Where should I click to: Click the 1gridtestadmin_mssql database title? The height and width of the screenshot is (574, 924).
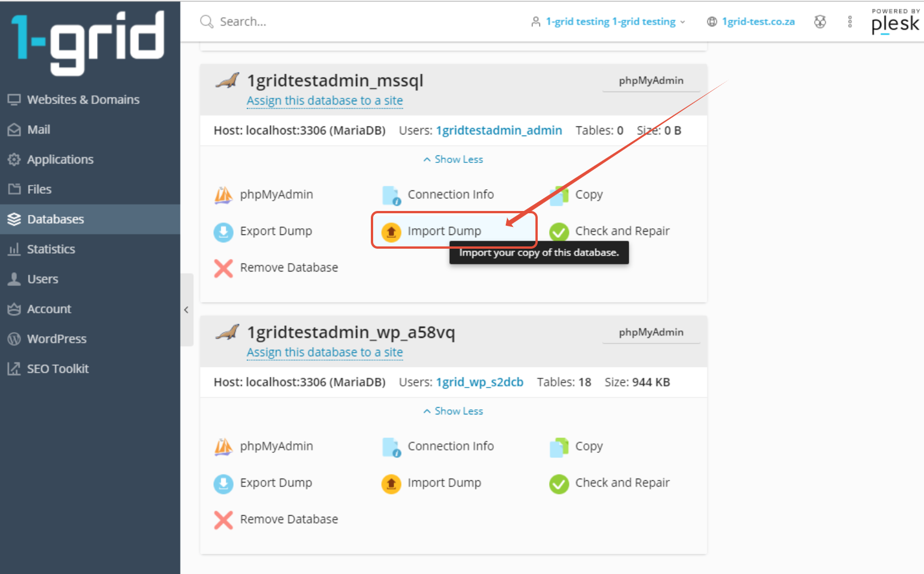tap(335, 81)
